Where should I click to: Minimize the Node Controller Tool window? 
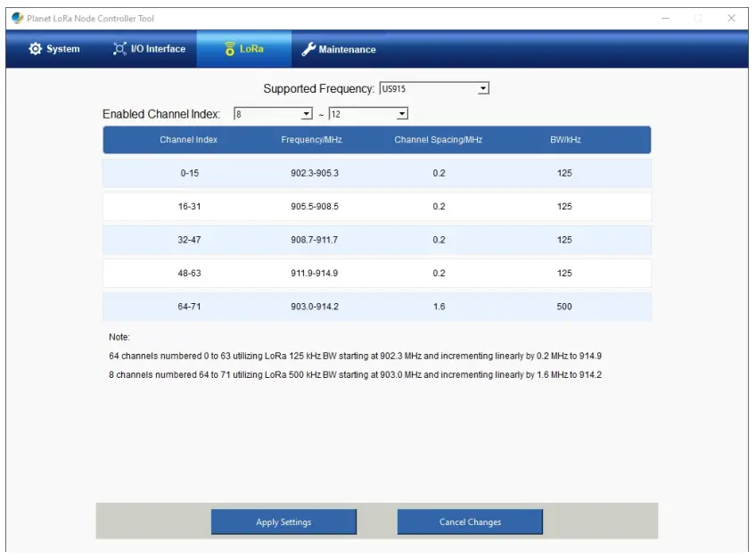point(665,19)
